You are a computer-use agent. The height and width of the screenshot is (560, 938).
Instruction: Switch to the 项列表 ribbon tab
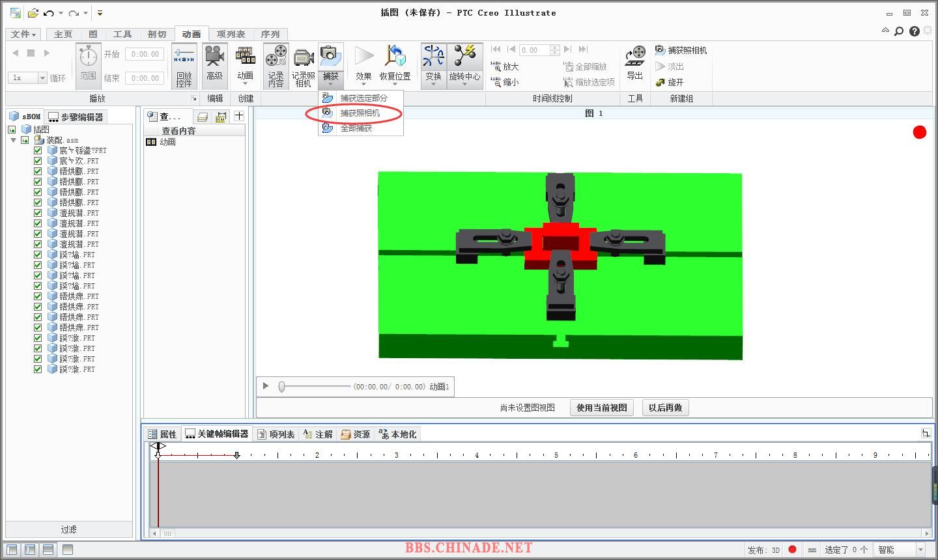[231, 34]
